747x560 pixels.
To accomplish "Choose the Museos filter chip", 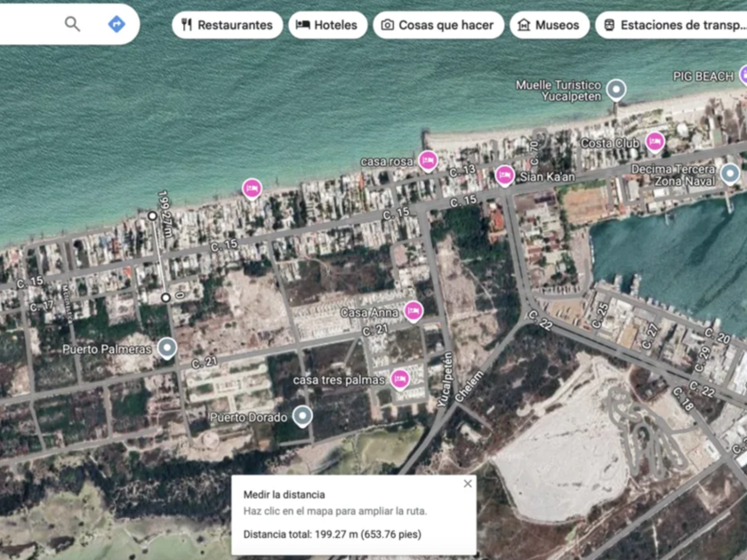I will [x=549, y=25].
